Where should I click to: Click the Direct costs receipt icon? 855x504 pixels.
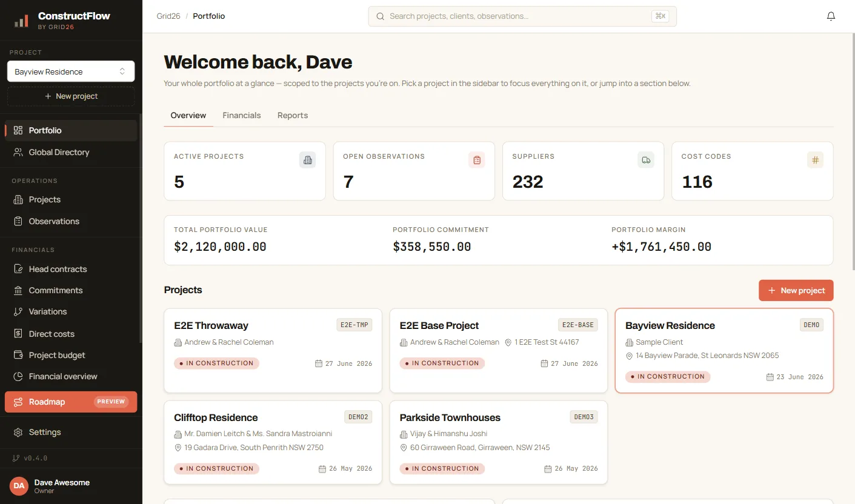tap(18, 334)
